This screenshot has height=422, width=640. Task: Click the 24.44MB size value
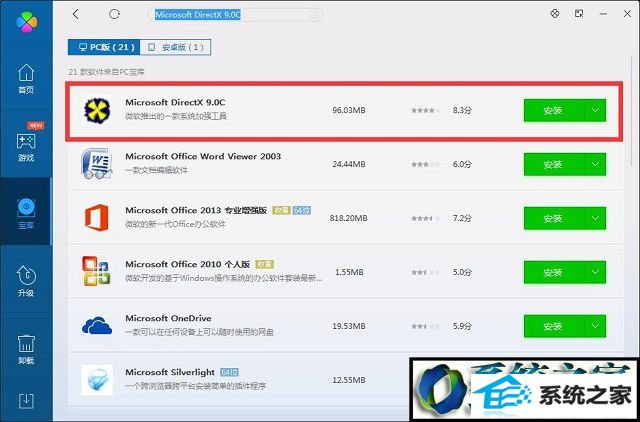(349, 164)
